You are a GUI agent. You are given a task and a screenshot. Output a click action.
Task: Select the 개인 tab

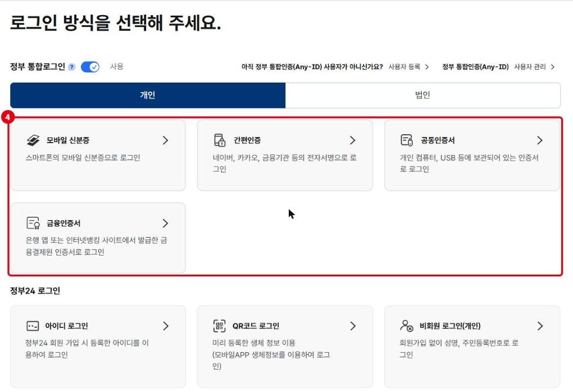[148, 95]
